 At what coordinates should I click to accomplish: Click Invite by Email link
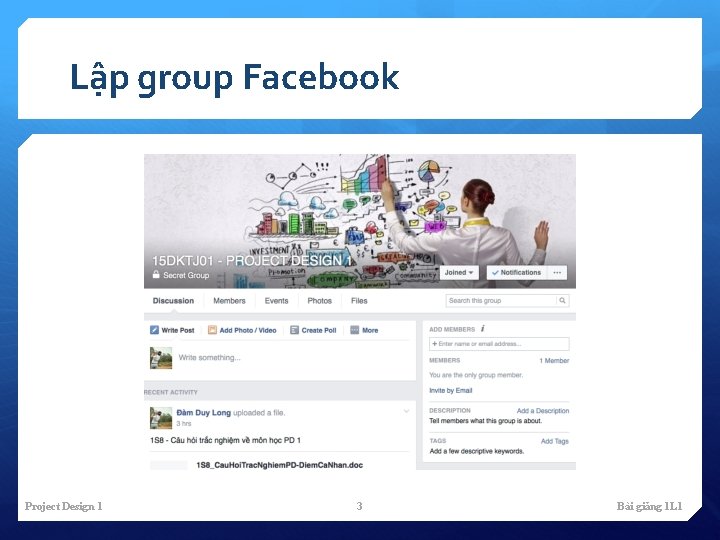tap(450, 390)
